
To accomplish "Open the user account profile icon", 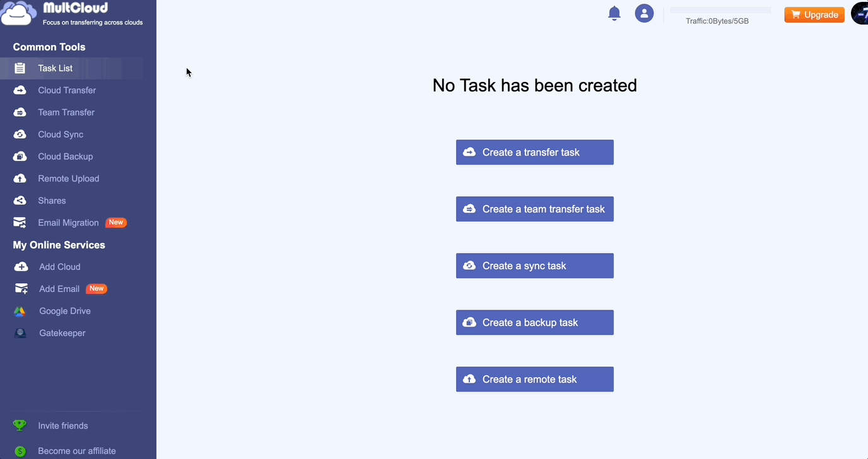I will tap(644, 13).
